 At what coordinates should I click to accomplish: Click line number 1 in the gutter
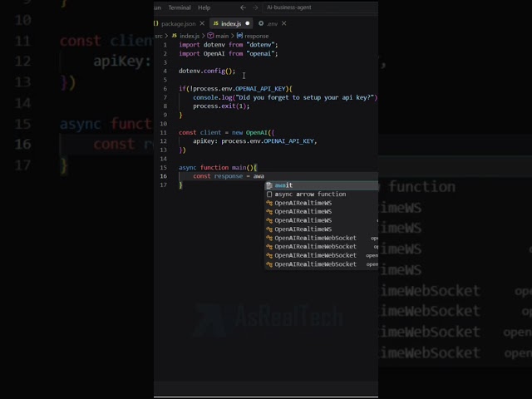(165, 45)
